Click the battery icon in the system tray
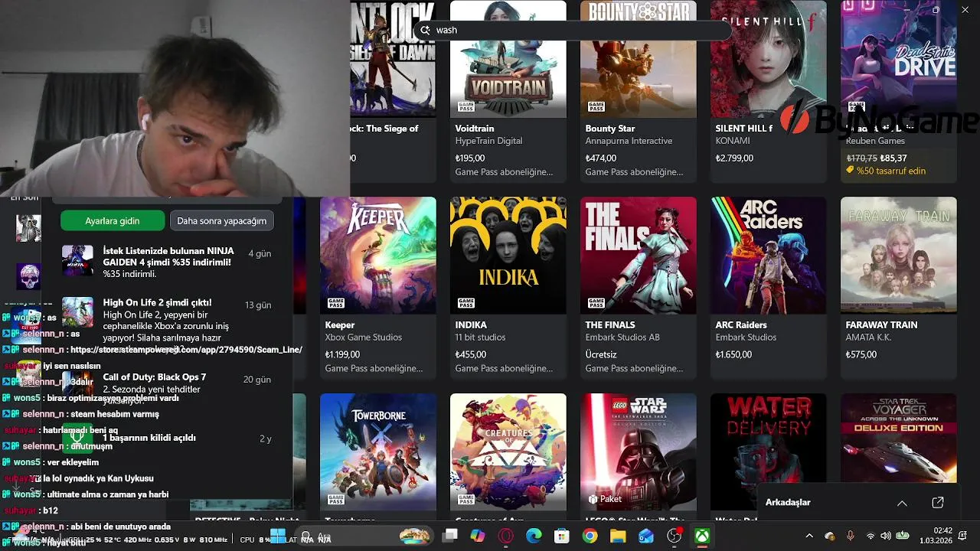Screen dimensions: 980x551 pyautogui.click(x=903, y=536)
